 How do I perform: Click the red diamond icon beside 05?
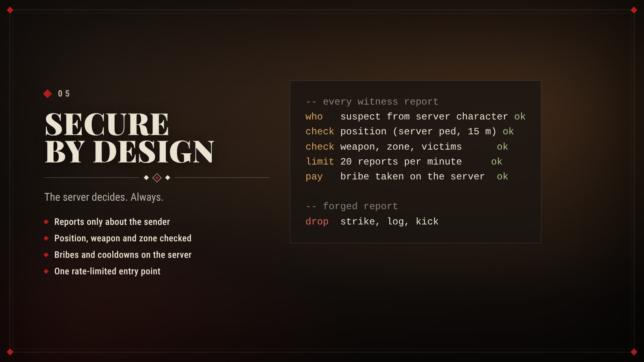(47, 94)
